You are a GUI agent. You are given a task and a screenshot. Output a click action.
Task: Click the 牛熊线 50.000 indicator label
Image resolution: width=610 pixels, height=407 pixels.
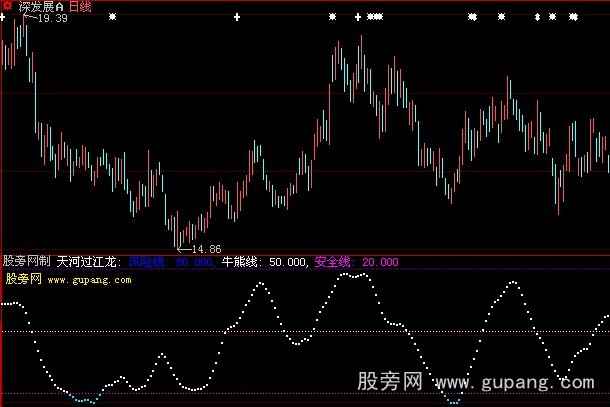[x=265, y=262]
